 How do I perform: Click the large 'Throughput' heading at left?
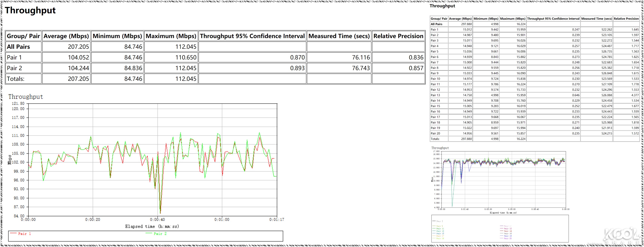30,10
